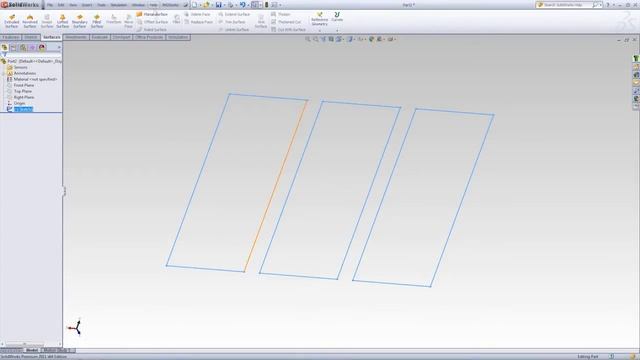Click the Offset Surface tool
This screenshot has height=360, width=640.
(152, 22)
